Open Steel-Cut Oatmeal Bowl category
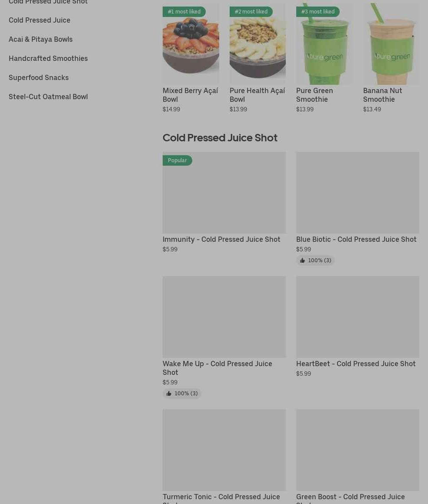Viewport: 428px width, 504px height. [x=48, y=97]
